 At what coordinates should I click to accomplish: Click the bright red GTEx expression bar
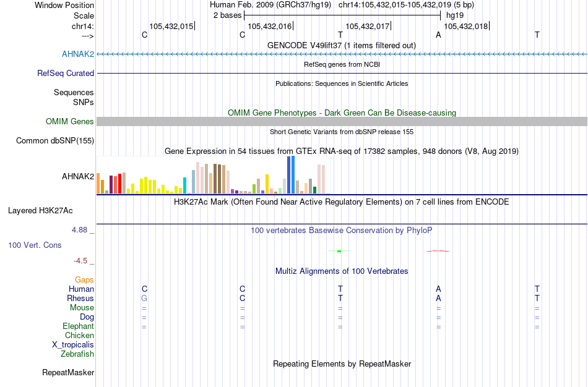119,184
